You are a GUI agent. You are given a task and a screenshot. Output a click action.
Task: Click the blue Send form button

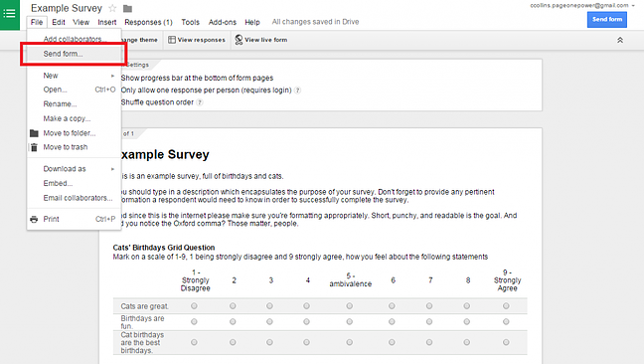point(606,19)
